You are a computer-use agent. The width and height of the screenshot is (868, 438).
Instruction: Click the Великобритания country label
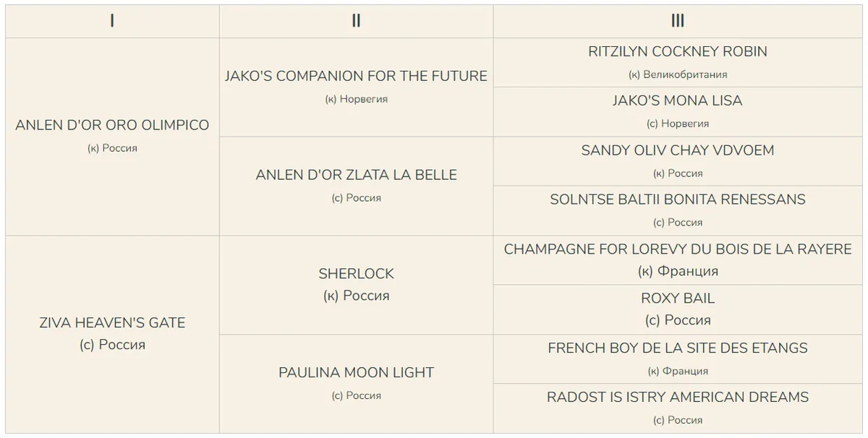pyautogui.click(x=683, y=74)
